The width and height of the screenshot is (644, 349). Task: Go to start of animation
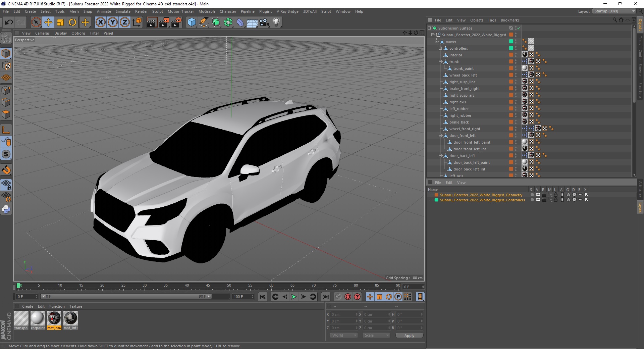pyautogui.click(x=263, y=297)
